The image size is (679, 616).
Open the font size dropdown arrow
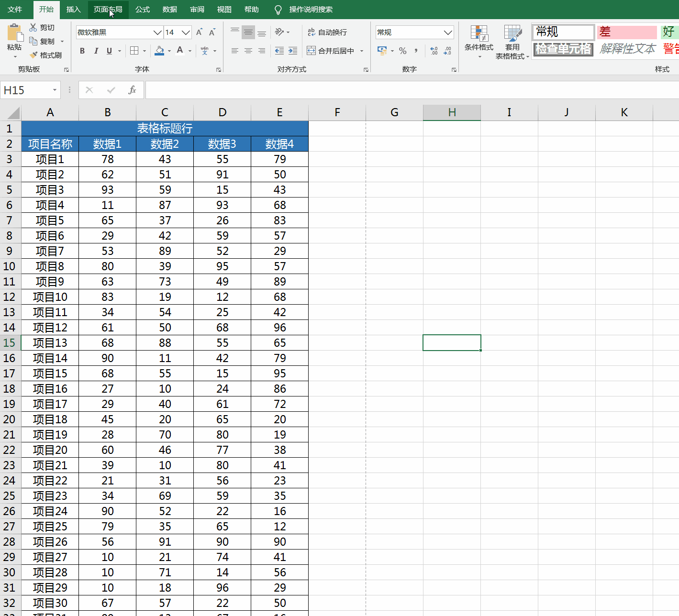[x=186, y=33]
